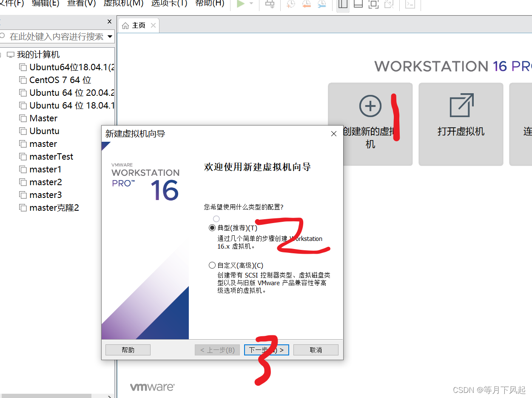Toggle the library sidebar view icon

tap(343, 4)
